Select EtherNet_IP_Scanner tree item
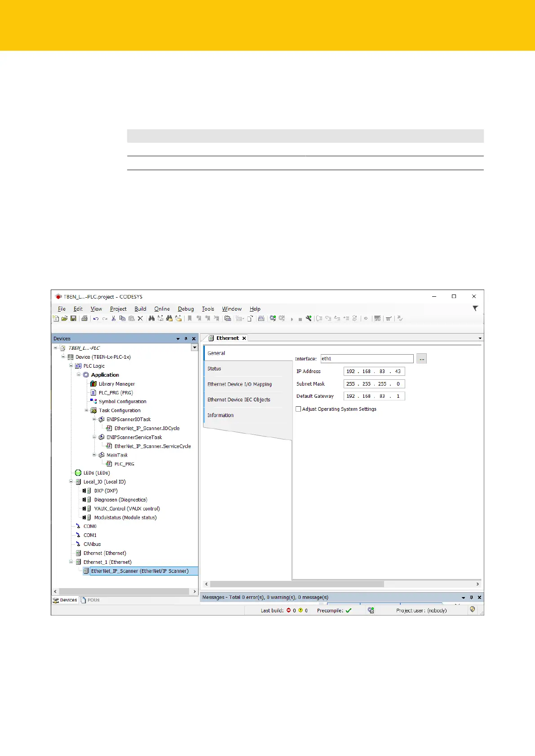The height and width of the screenshot is (756, 535). tap(140, 571)
